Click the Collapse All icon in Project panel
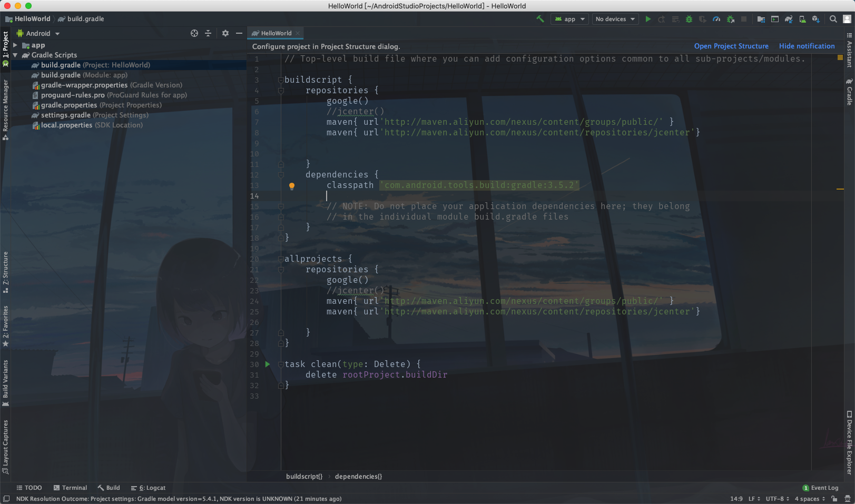Screen dimensions: 855x504 pos(208,33)
